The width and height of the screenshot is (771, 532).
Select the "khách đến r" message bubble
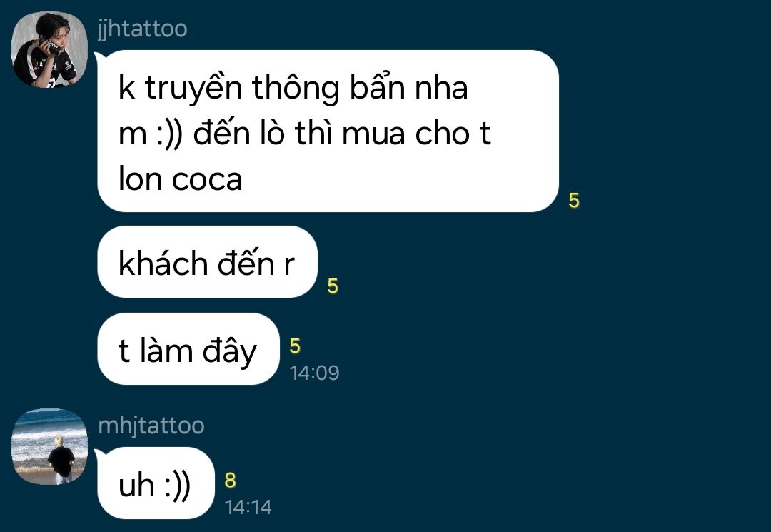208,262
